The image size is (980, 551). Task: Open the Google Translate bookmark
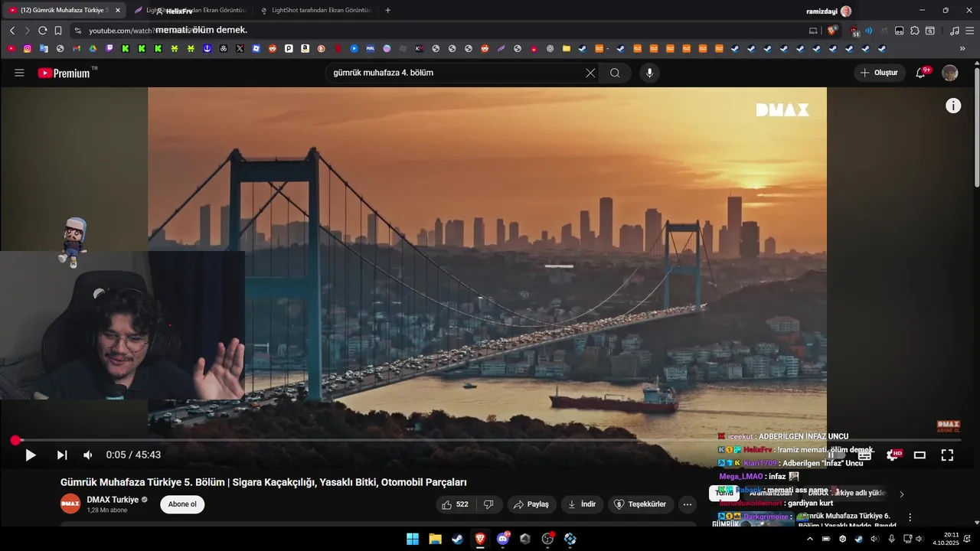click(44, 48)
